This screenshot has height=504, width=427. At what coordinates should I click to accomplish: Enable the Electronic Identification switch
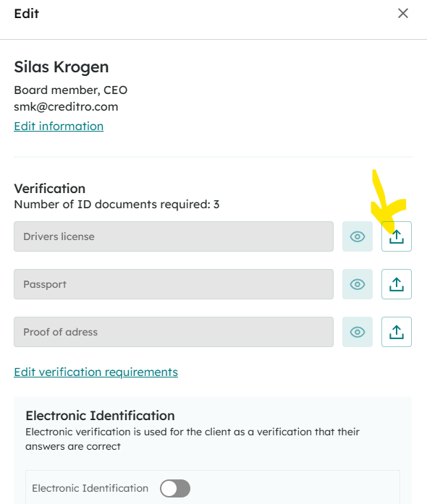[x=175, y=488]
